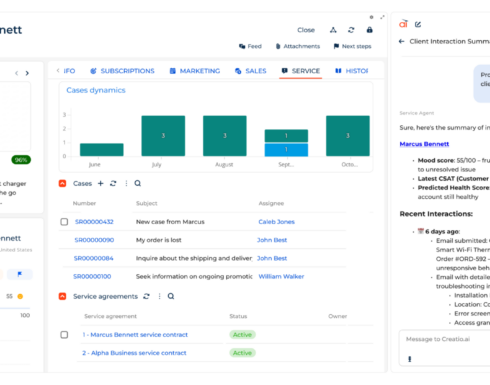Open the MARKETING tab

pyautogui.click(x=195, y=71)
